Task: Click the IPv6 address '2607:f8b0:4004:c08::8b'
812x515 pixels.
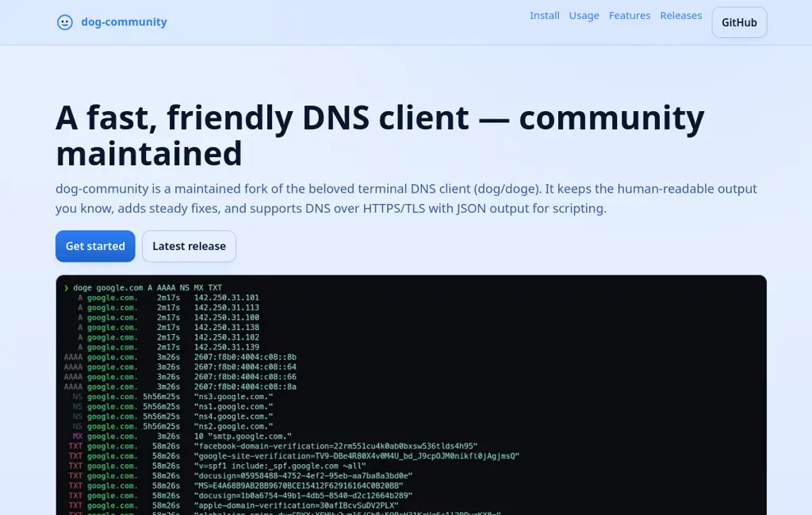Action: pos(245,357)
